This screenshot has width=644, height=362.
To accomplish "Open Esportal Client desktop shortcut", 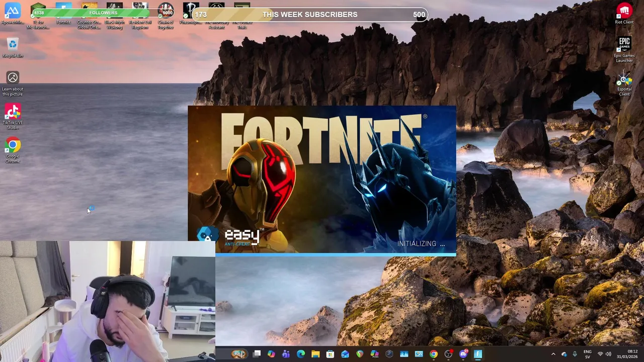I will pos(624,83).
